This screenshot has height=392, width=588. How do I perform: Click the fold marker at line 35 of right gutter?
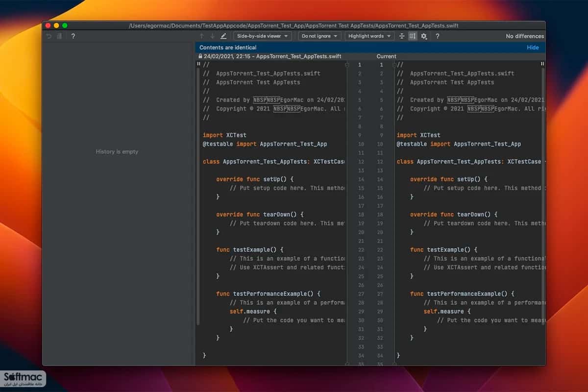pyautogui.click(x=395, y=364)
